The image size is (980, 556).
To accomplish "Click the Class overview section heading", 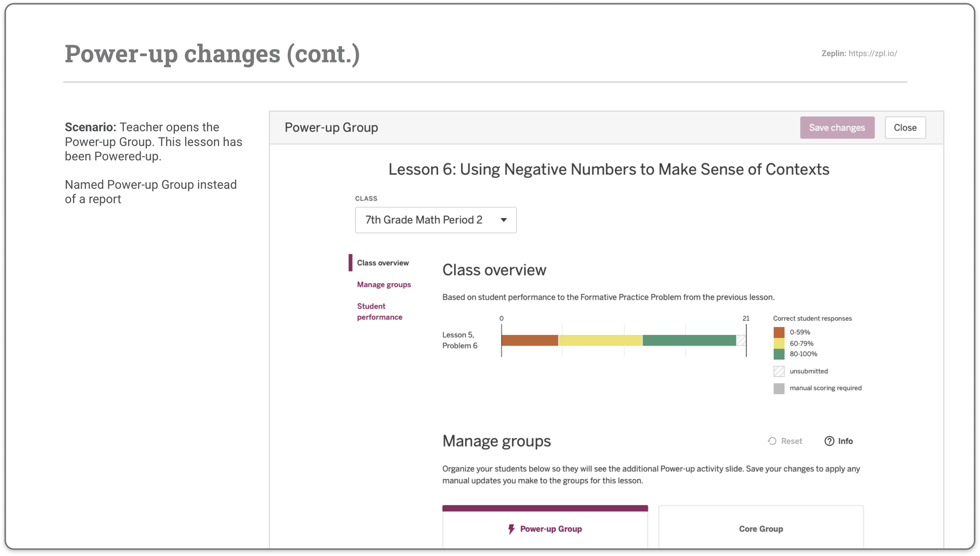I will pos(494,270).
